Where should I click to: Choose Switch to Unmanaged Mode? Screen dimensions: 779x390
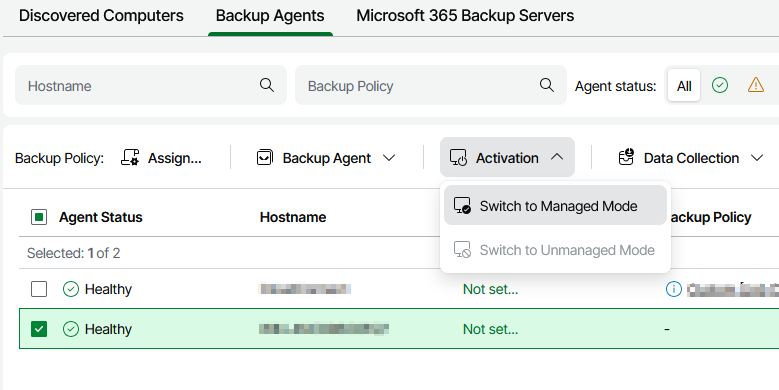[x=555, y=249]
